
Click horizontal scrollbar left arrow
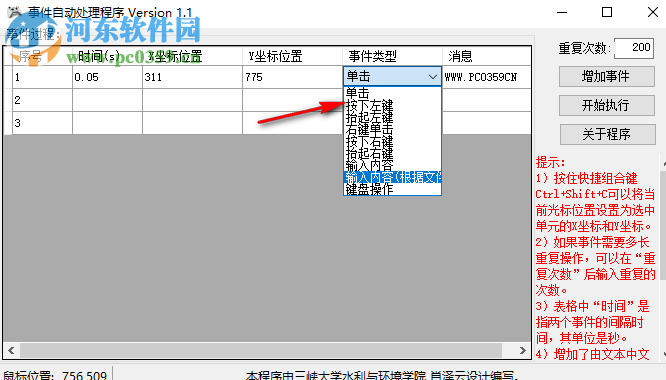(x=11, y=350)
